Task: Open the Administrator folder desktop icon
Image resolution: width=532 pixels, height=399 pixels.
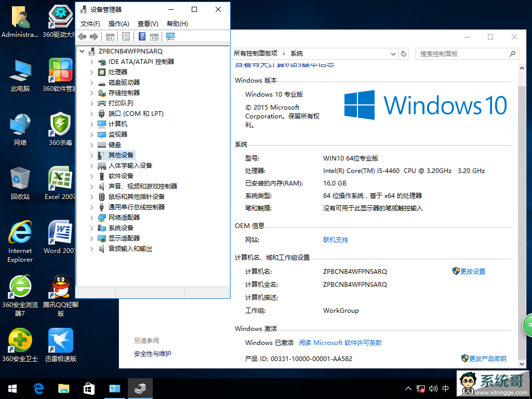Action: pyautogui.click(x=20, y=21)
